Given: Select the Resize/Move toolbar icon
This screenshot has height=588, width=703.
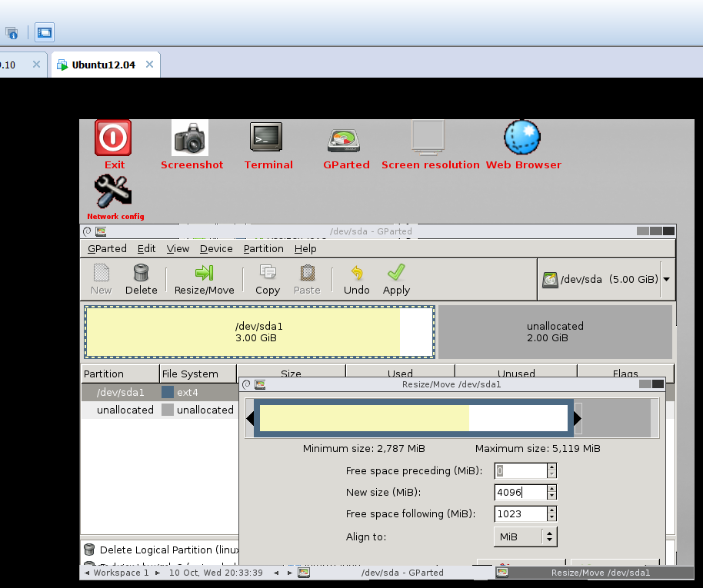Looking at the screenshot, I should (x=204, y=279).
